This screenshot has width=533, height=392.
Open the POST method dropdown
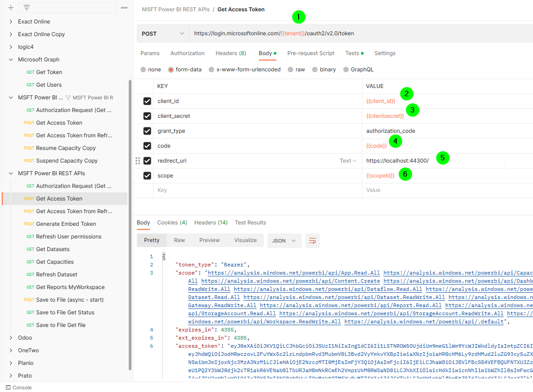click(163, 34)
